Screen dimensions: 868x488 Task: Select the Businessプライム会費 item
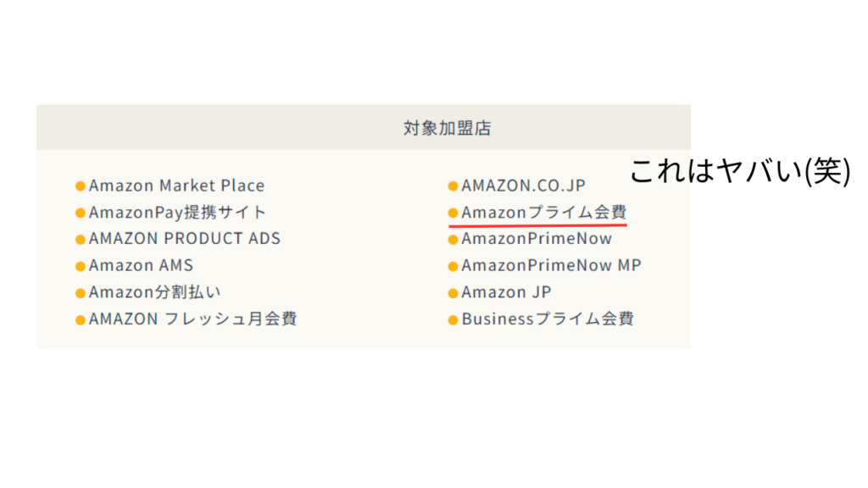548,319
